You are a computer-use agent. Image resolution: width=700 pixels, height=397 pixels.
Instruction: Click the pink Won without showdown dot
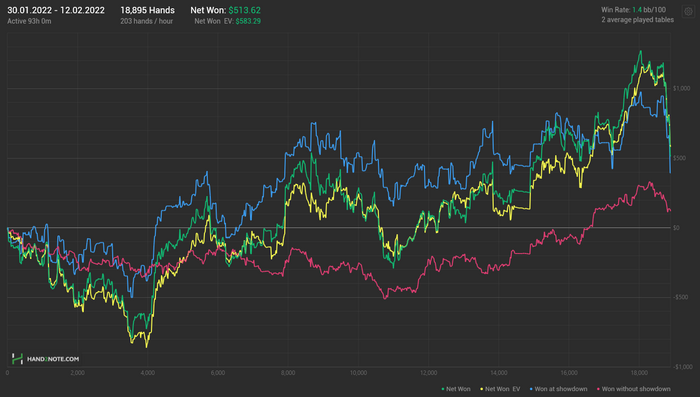598,389
